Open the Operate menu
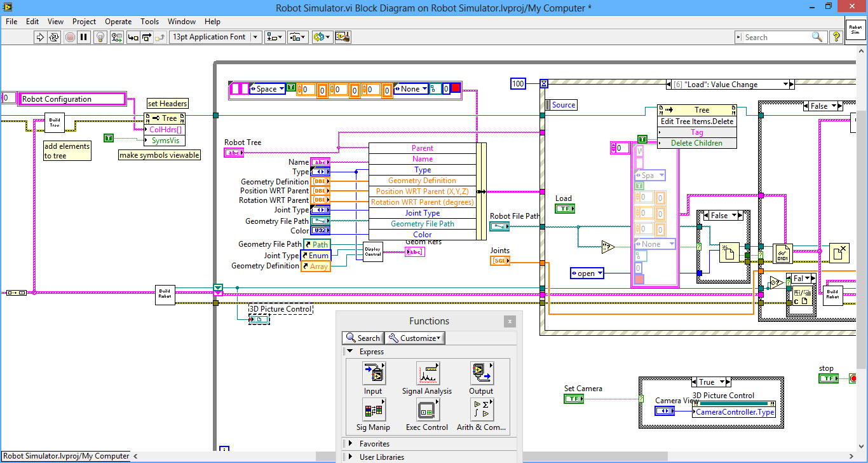This screenshot has height=463, width=868. coord(118,21)
